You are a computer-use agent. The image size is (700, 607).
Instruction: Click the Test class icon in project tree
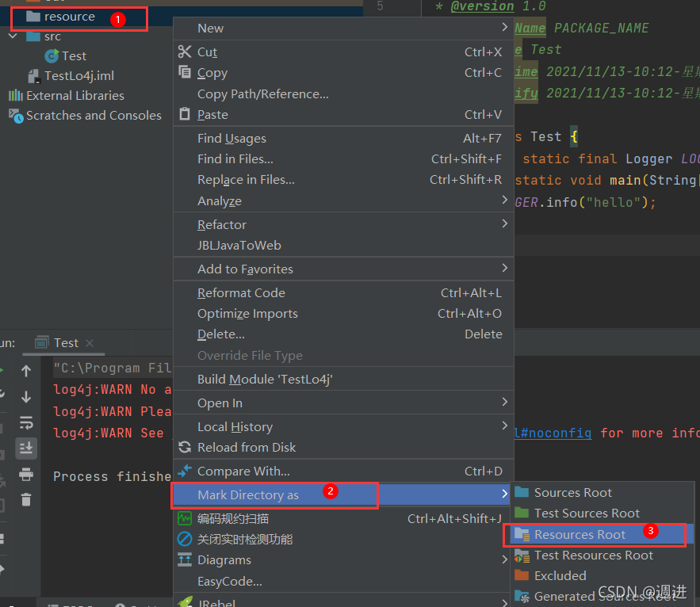click(52, 55)
